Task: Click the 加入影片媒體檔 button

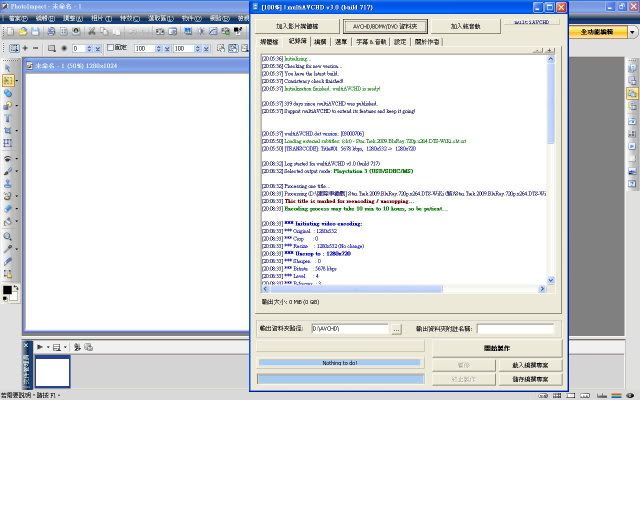Action: (x=297, y=26)
